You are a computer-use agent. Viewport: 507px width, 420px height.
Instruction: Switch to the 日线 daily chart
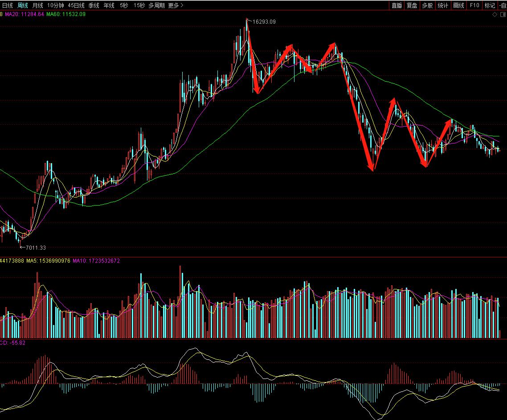click(x=8, y=5)
